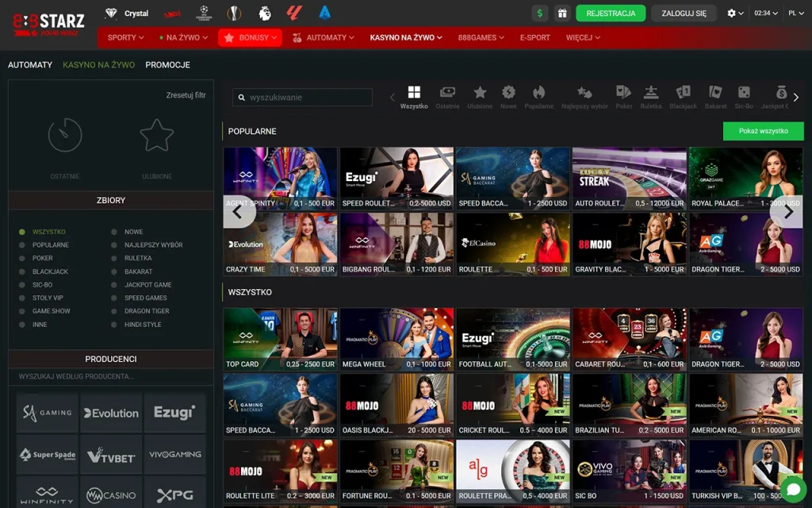Open the TOP CARD game thumbnail
Screen dimensions: 812x508
coord(280,339)
